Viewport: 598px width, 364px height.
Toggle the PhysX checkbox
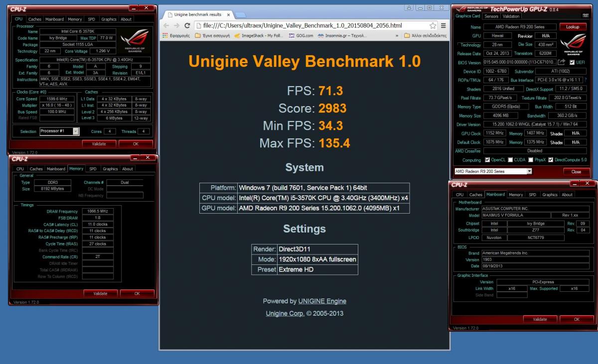tap(531, 160)
